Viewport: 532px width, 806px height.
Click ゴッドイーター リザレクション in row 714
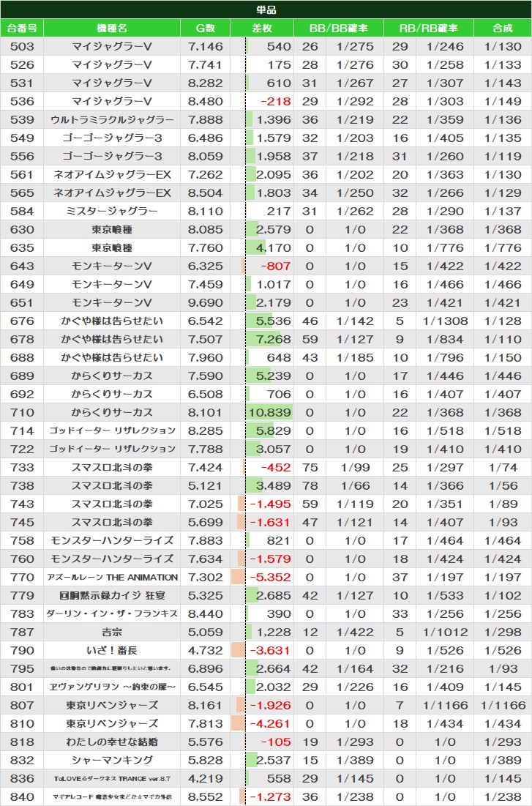[112, 430]
